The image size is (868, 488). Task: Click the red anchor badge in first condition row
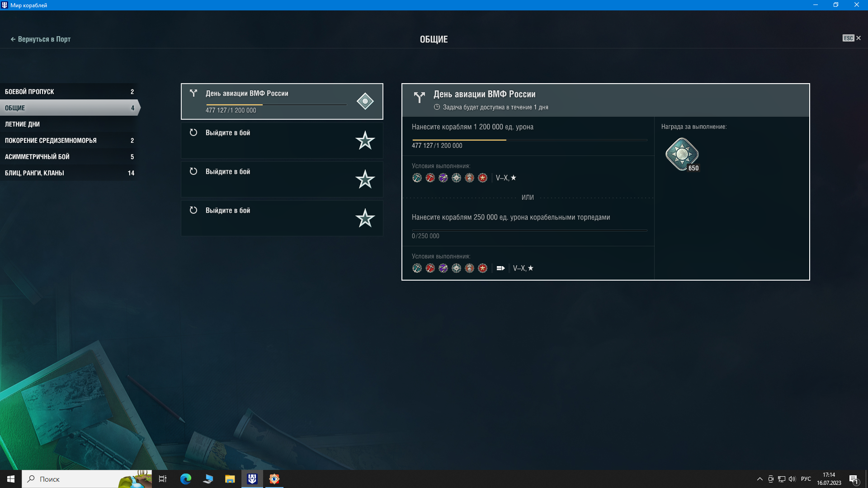click(x=430, y=178)
